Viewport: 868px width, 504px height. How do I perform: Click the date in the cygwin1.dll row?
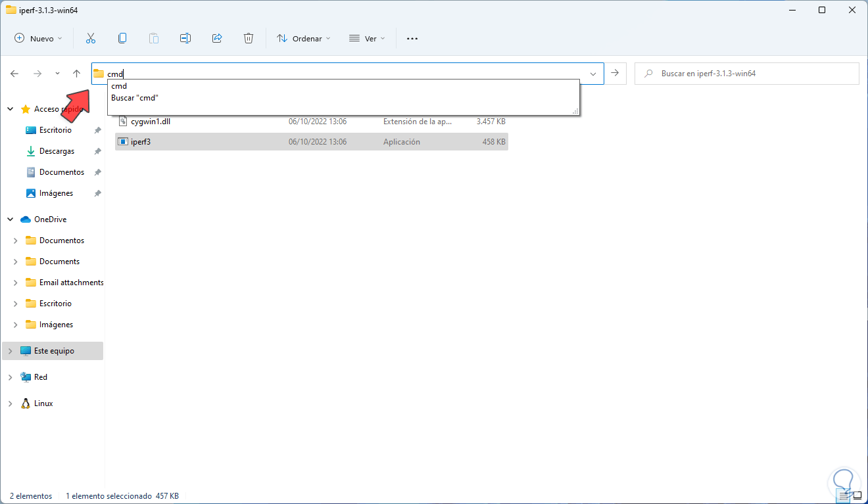point(318,122)
